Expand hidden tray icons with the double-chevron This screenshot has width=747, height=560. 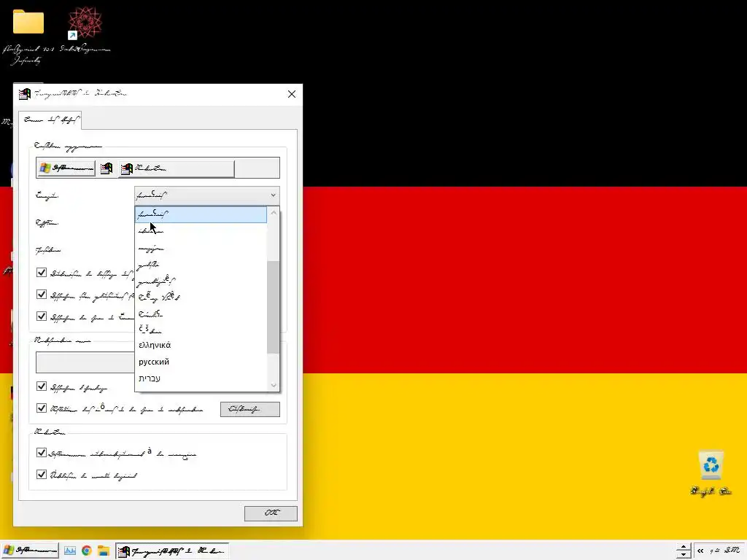(x=700, y=551)
